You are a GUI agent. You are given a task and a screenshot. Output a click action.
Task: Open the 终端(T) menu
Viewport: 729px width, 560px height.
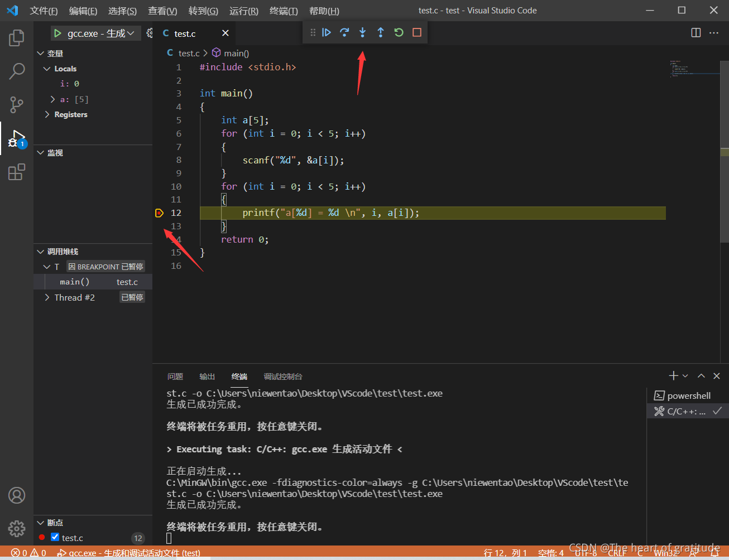pyautogui.click(x=284, y=11)
